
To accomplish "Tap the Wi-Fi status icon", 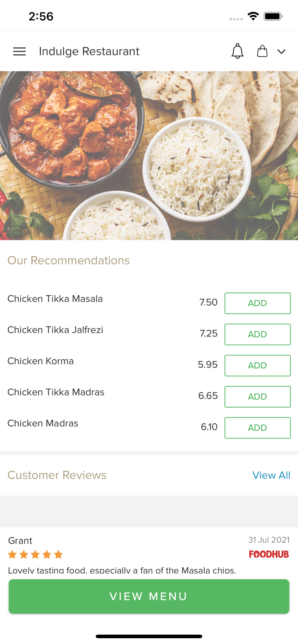I will tap(253, 16).
